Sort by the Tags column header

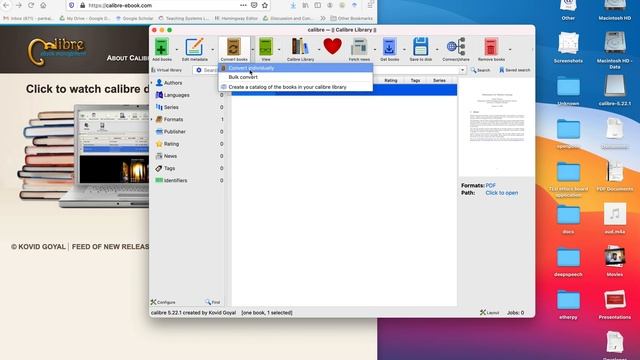[x=415, y=80]
